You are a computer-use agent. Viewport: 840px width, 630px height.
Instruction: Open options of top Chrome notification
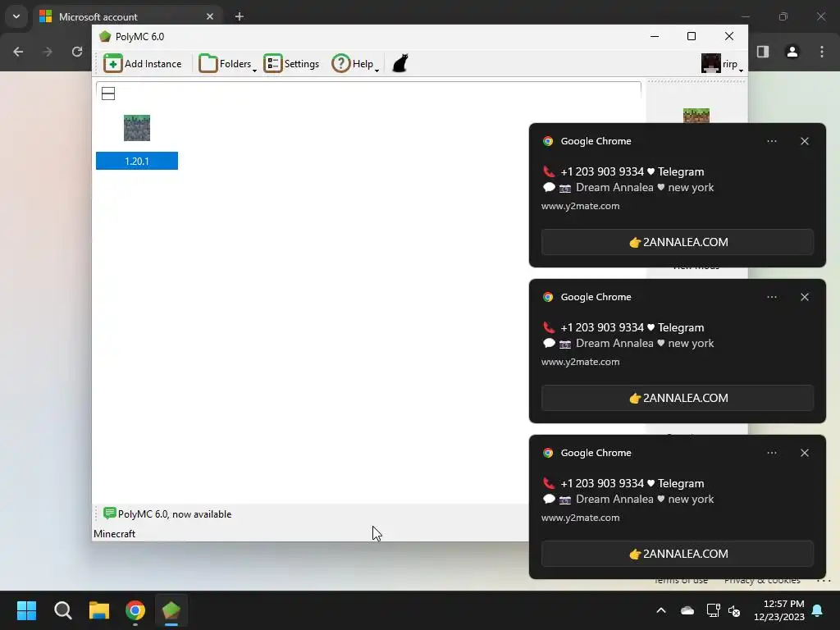[x=771, y=141]
